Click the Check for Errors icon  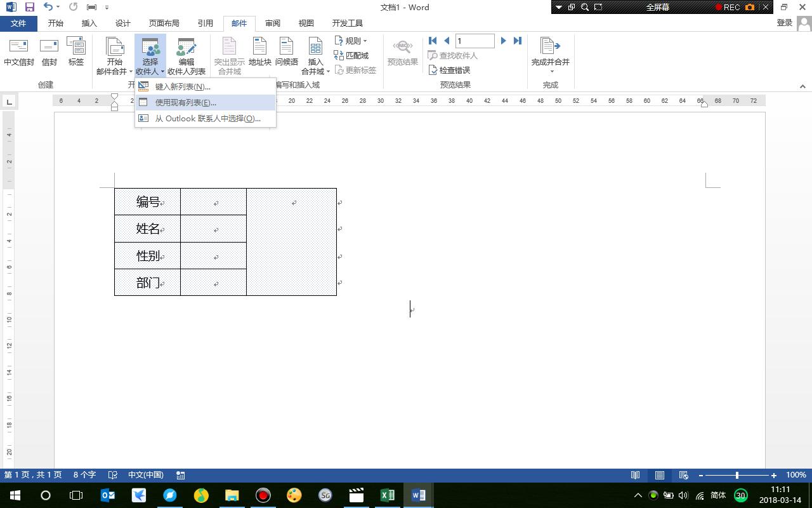433,70
